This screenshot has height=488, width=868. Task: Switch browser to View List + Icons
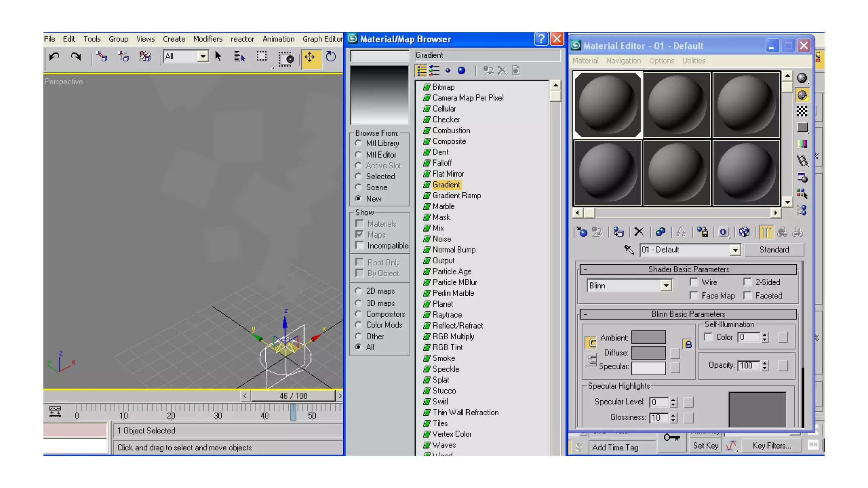point(434,71)
